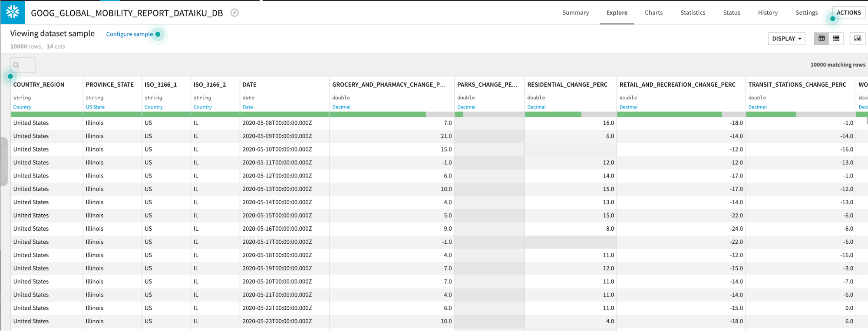868x331 pixels.
Task: Click the compass icon beside dataset name
Action: (234, 13)
